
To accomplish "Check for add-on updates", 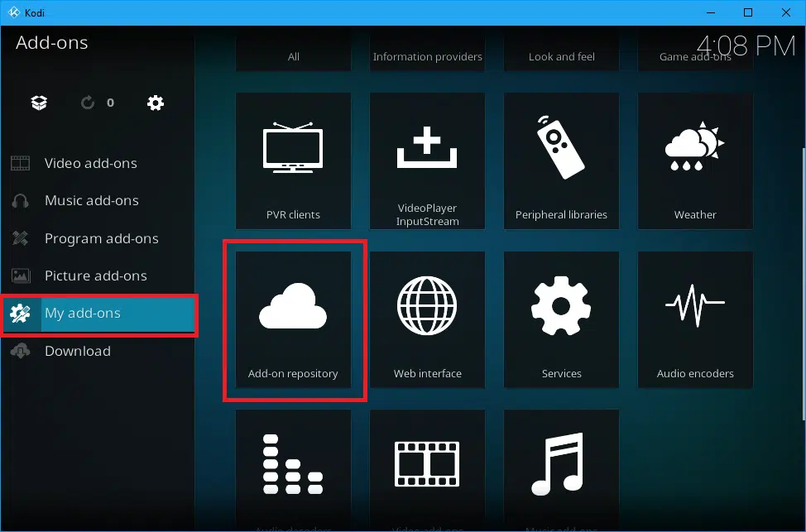I will [88, 103].
